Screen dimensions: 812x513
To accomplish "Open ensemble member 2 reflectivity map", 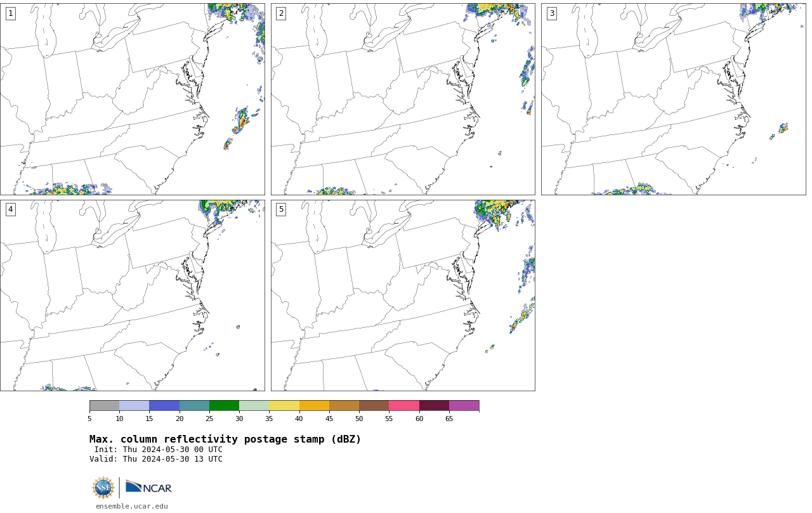I will pyautogui.click(x=403, y=99).
